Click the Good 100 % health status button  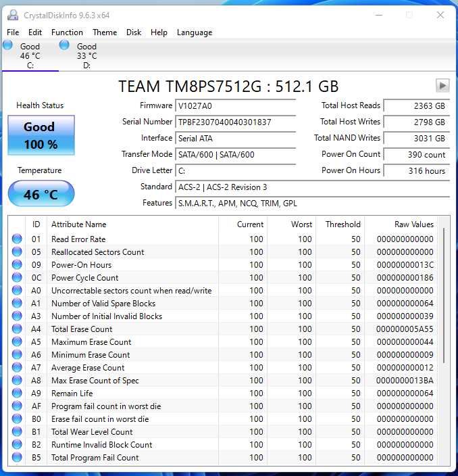41,135
